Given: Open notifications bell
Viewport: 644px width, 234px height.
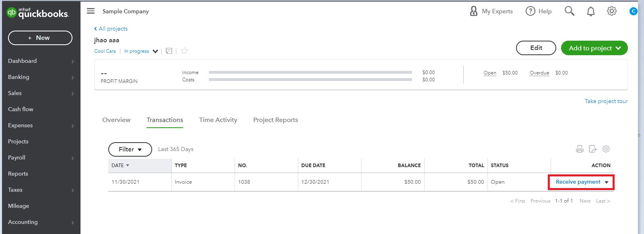Looking at the screenshot, I should click(x=590, y=11).
